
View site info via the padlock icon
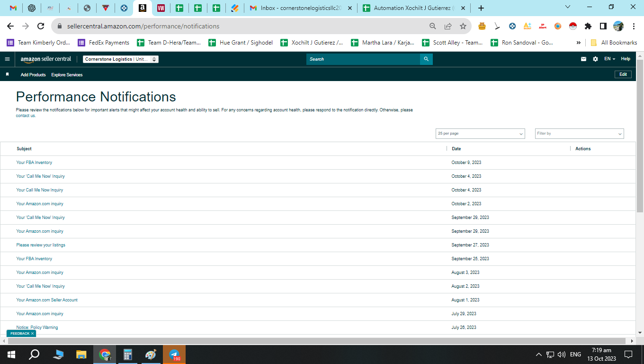pos(60,27)
